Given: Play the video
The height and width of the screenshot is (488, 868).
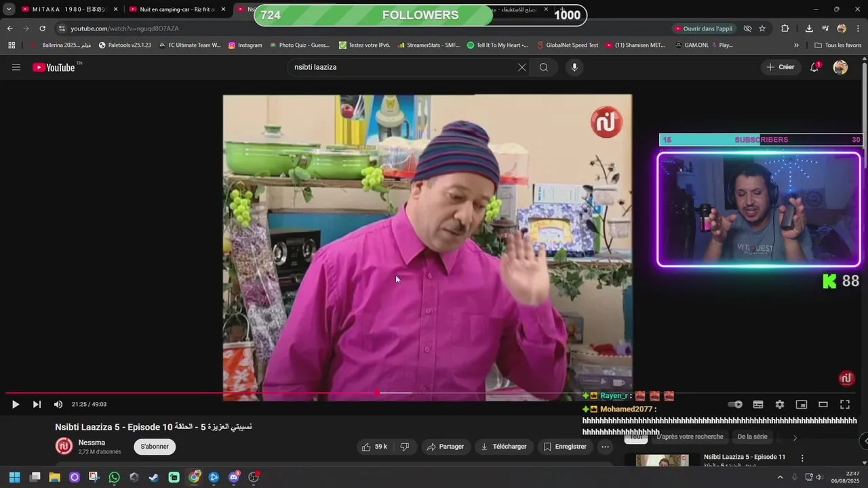Looking at the screenshot, I should (x=15, y=405).
